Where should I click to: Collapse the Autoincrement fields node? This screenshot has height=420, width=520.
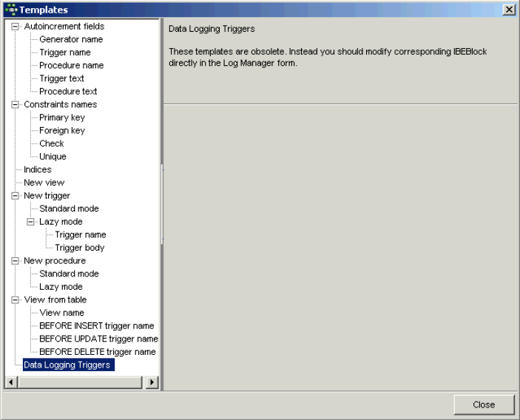coord(15,27)
